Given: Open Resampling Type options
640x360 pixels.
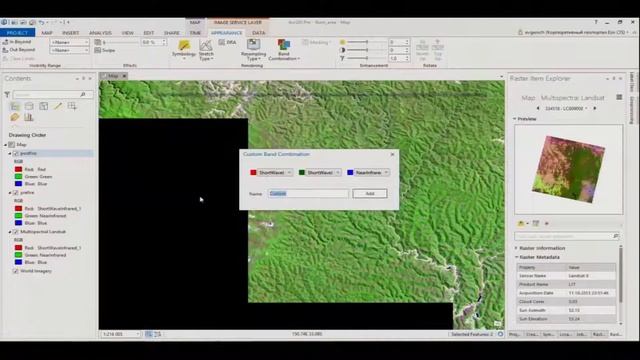Looking at the screenshot, I should tap(253, 50).
